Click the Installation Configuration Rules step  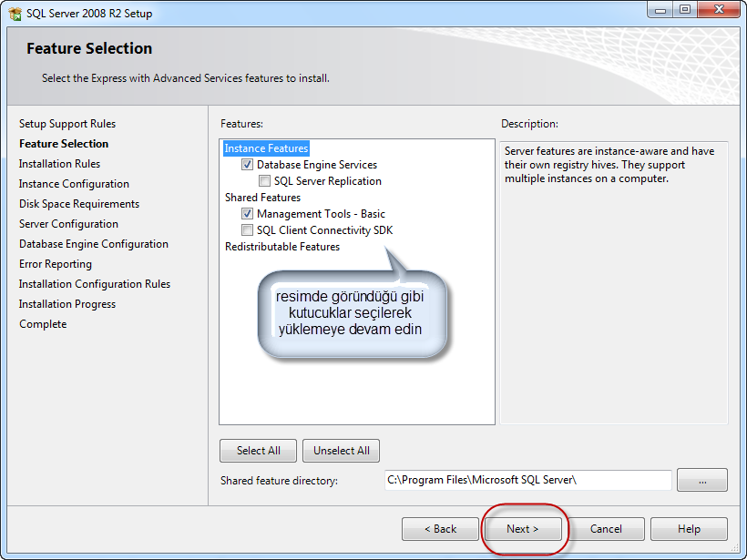(95, 284)
